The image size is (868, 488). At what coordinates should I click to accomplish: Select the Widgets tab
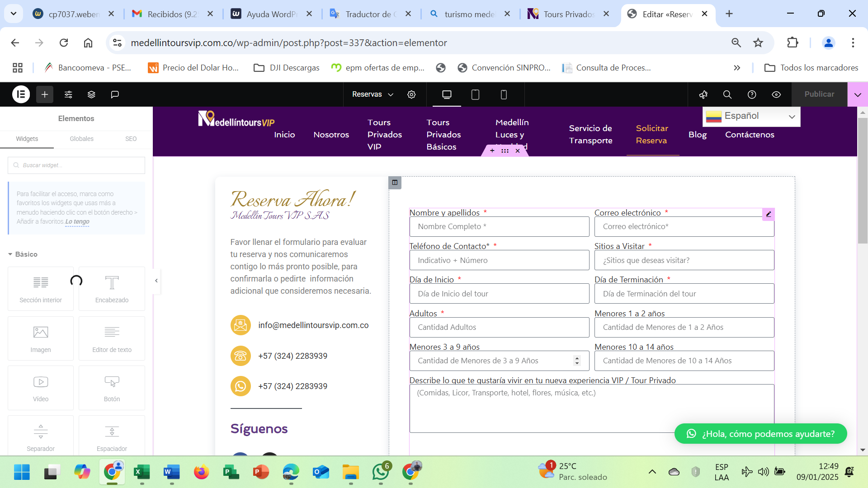tap(27, 139)
